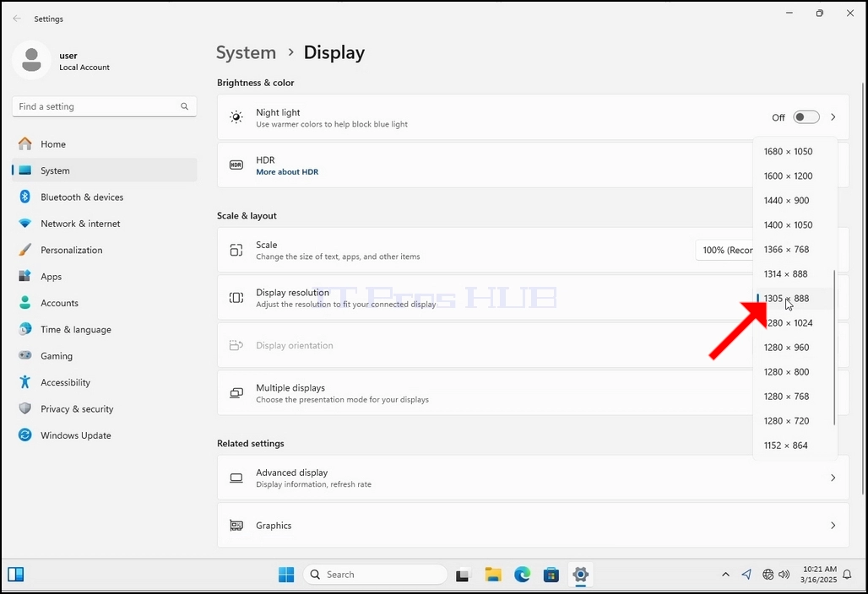The width and height of the screenshot is (868, 594).
Task: Expand the Graphics settings chevron
Action: 833,526
